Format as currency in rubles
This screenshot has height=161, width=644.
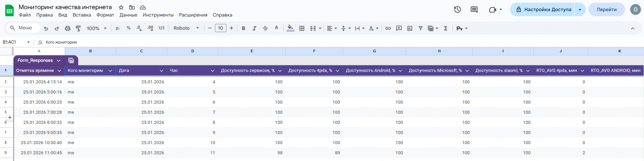[118, 28]
